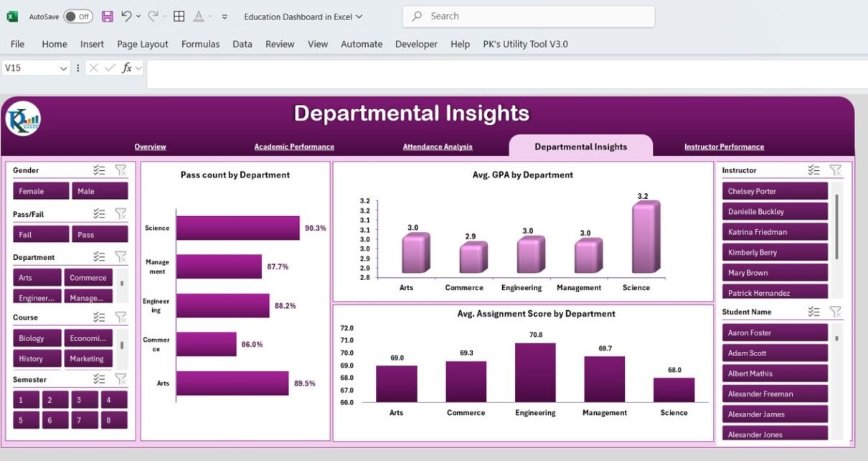The width and height of the screenshot is (868, 461).
Task: Click inside the Search box
Action: (x=529, y=16)
